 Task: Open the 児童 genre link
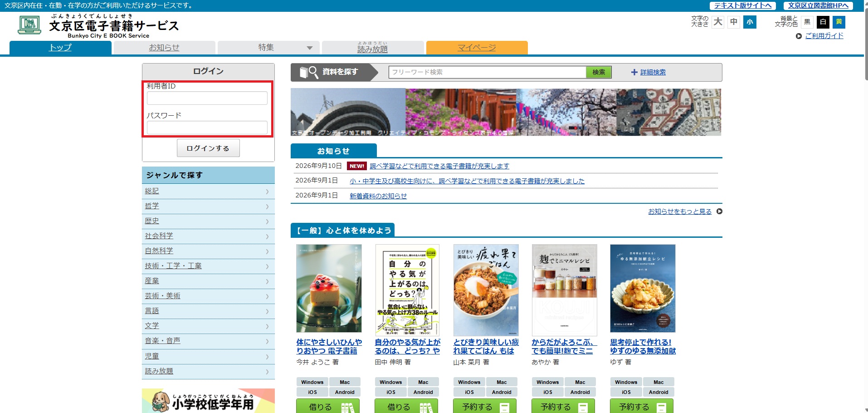[152, 356]
